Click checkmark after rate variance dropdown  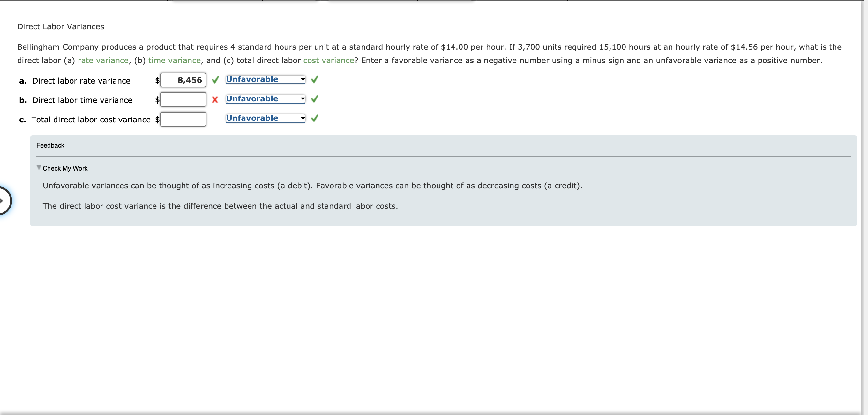[x=314, y=79]
